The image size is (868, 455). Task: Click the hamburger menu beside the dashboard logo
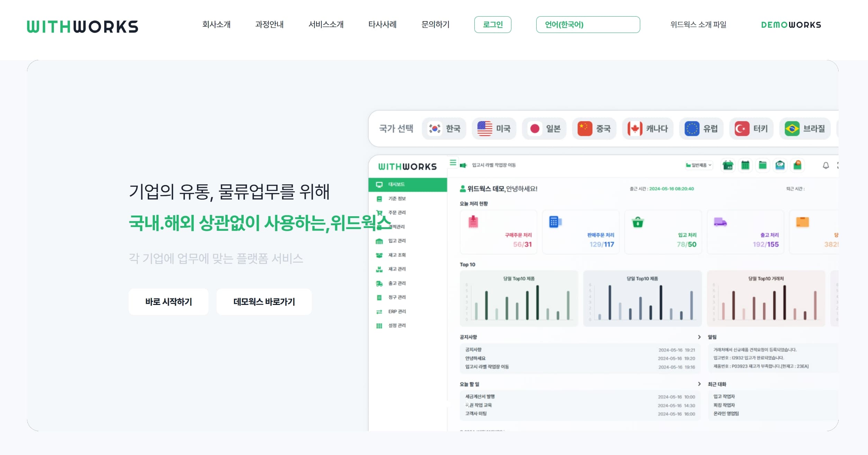click(x=453, y=163)
